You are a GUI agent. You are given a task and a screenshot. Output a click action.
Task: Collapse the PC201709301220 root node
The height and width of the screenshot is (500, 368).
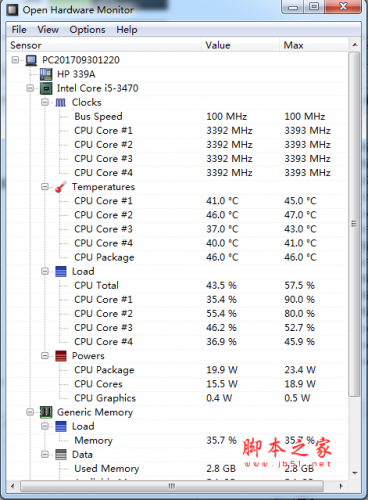point(15,60)
